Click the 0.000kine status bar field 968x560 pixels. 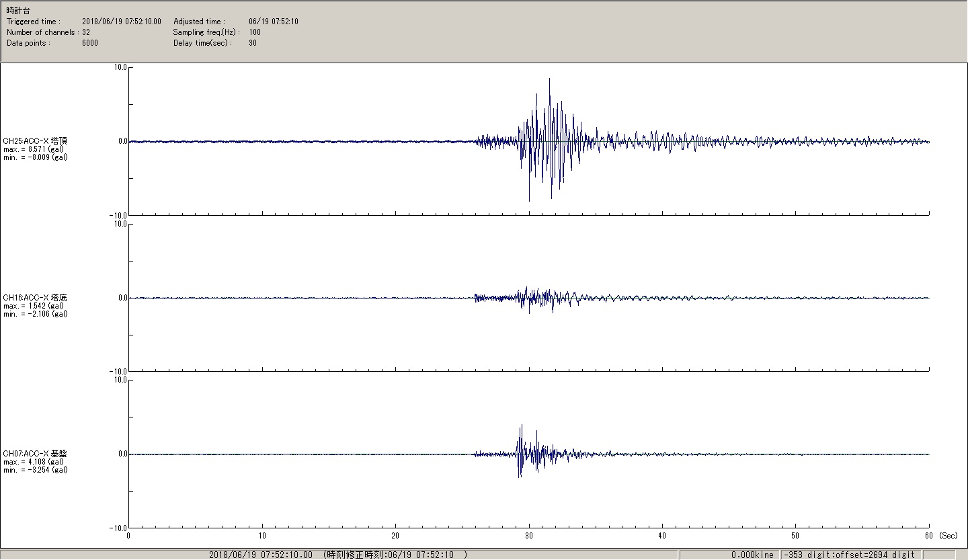coord(752,555)
